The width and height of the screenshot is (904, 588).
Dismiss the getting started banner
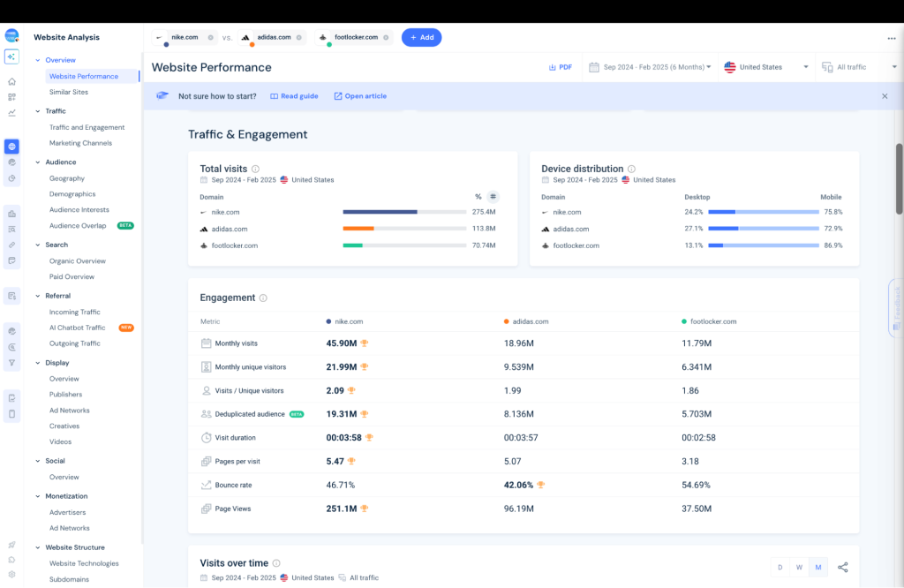tap(885, 95)
